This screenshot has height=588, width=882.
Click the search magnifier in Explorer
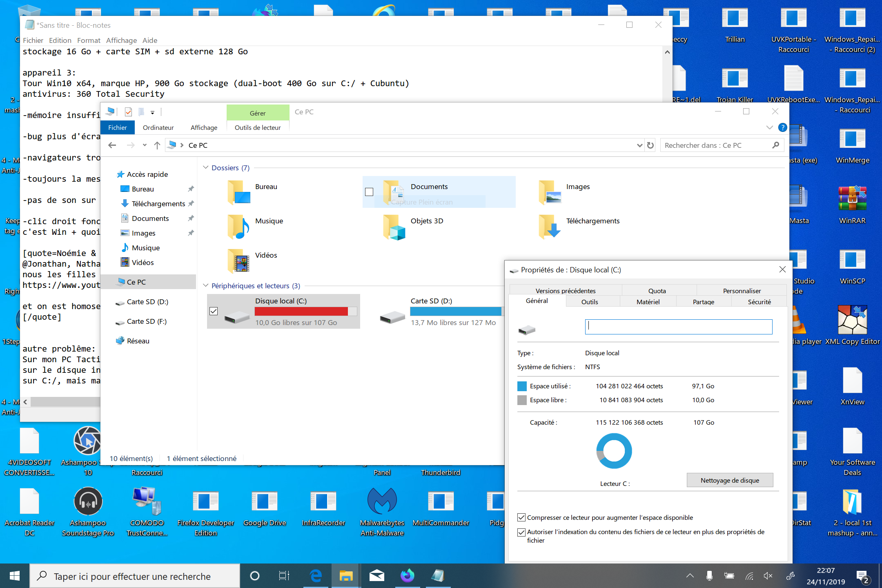pyautogui.click(x=775, y=145)
